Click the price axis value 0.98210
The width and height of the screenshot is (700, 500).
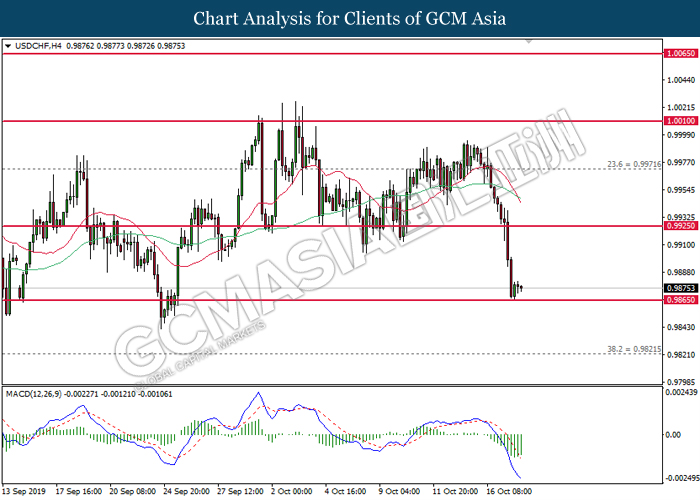[x=681, y=355]
